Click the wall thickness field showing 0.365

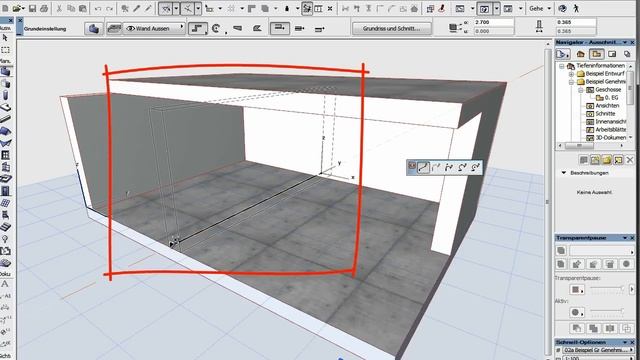tap(576, 22)
